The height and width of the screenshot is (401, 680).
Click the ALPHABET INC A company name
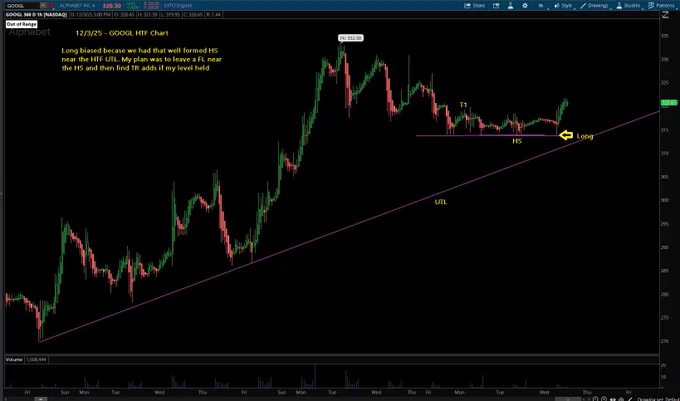[77, 6]
